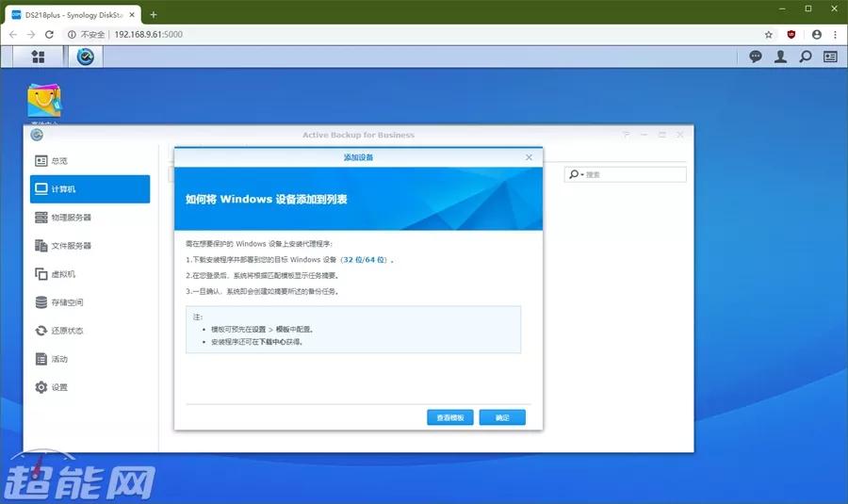Click the 查看模板 button

click(450, 417)
